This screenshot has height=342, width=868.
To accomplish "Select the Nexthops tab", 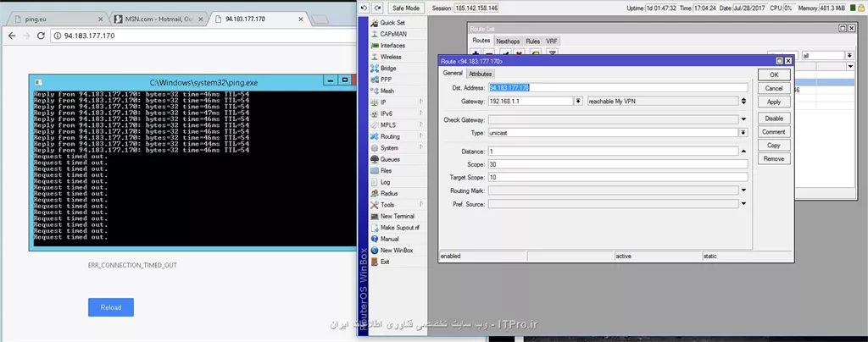I will click(x=508, y=41).
